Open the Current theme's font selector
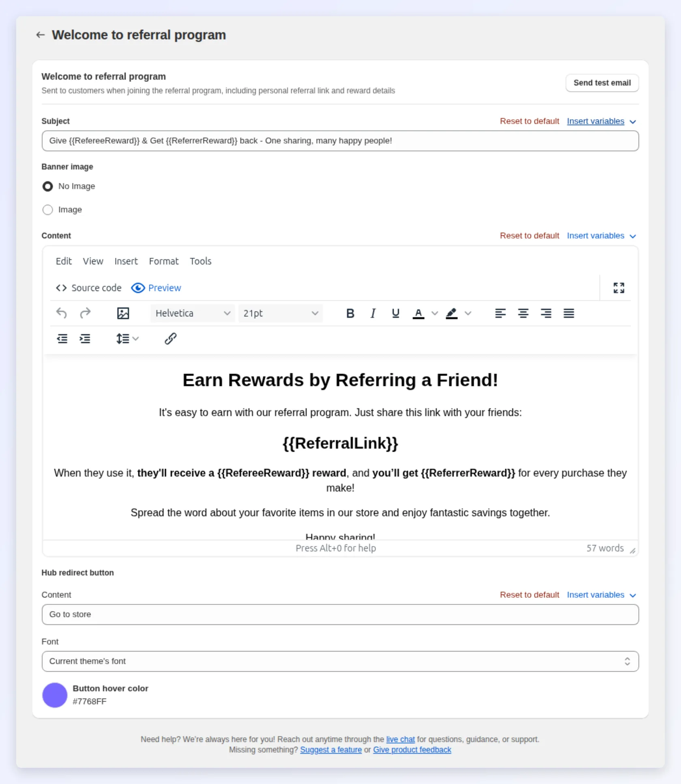 point(340,661)
